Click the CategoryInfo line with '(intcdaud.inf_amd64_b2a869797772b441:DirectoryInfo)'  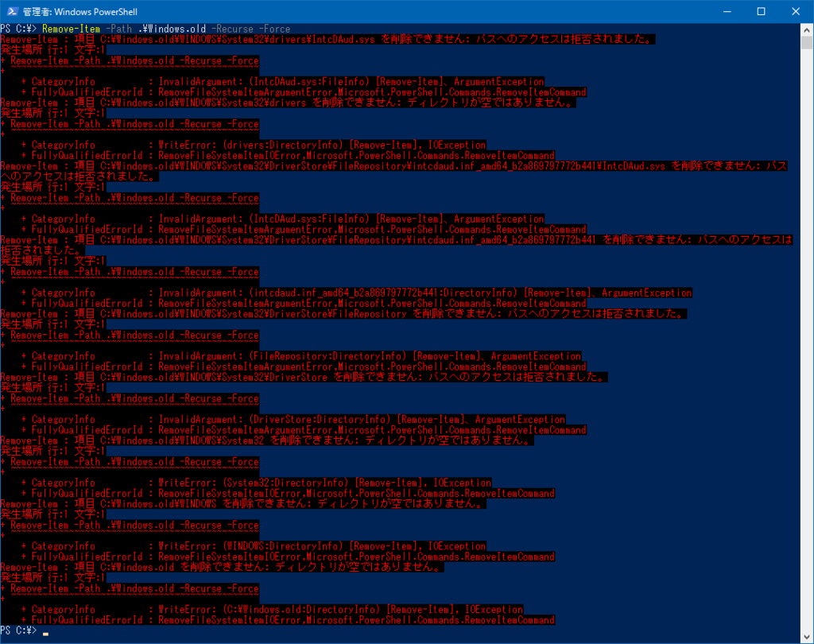tap(356, 293)
